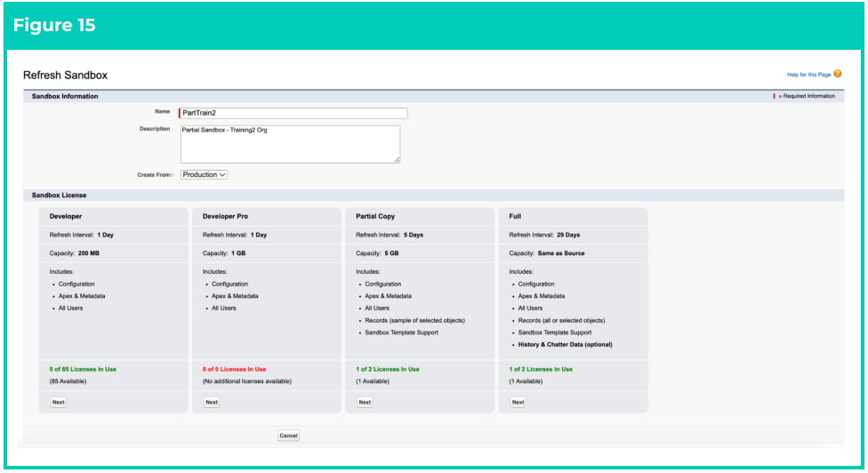Image resolution: width=868 pixels, height=473 pixels.
Task: Open the Help for this Page link
Action: click(808, 75)
